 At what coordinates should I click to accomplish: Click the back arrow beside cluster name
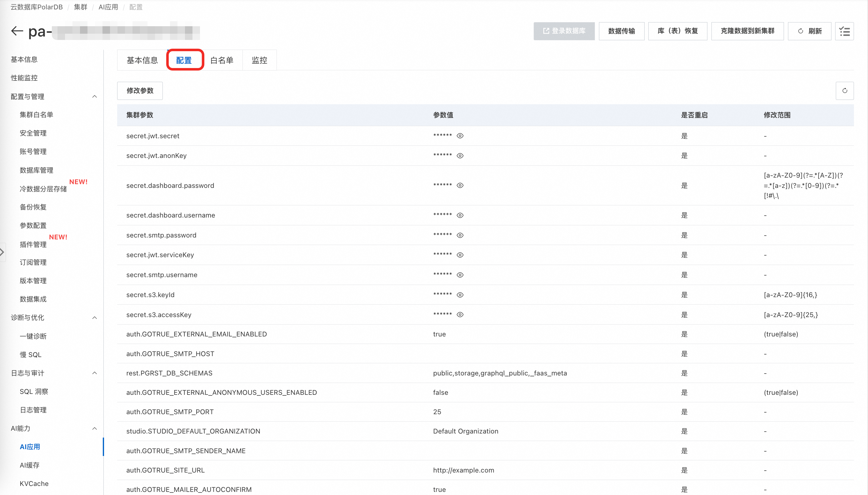tap(17, 31)
